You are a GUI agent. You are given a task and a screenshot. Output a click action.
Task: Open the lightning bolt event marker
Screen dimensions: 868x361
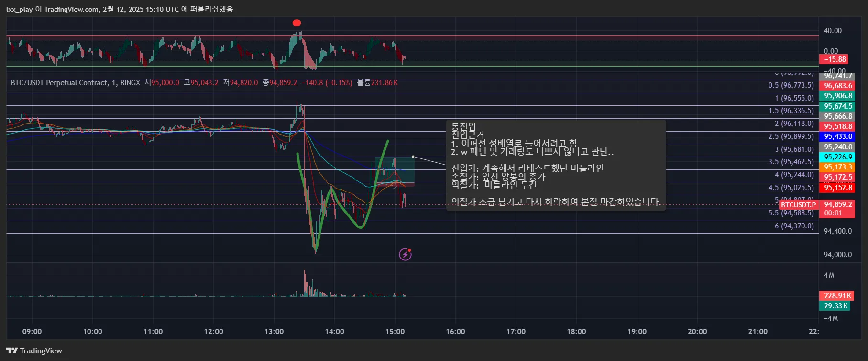[x=406, y=254]
